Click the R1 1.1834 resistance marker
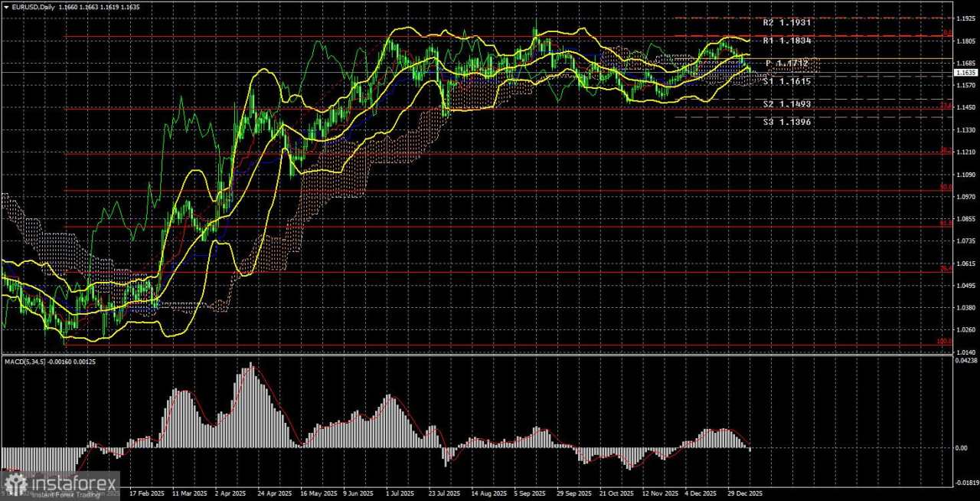The image size is (980, 501). click(x=786, y=40)
